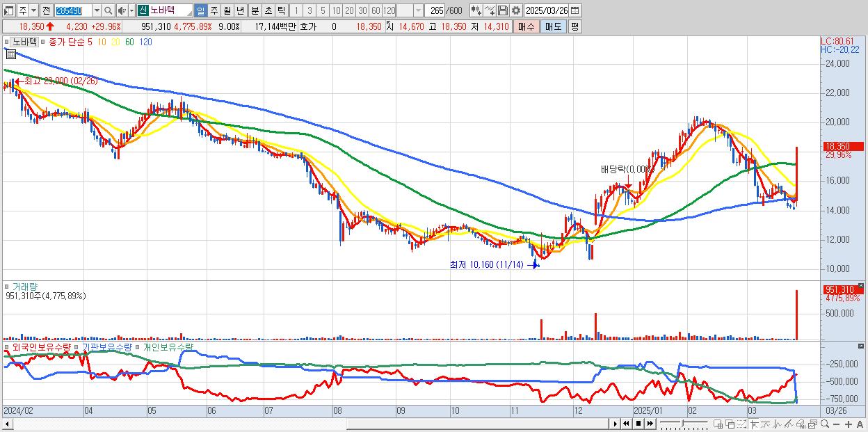This screenshot has width=868, height=432.
Task: Click the stock search magnifier icon
Action: click(108, 10)
